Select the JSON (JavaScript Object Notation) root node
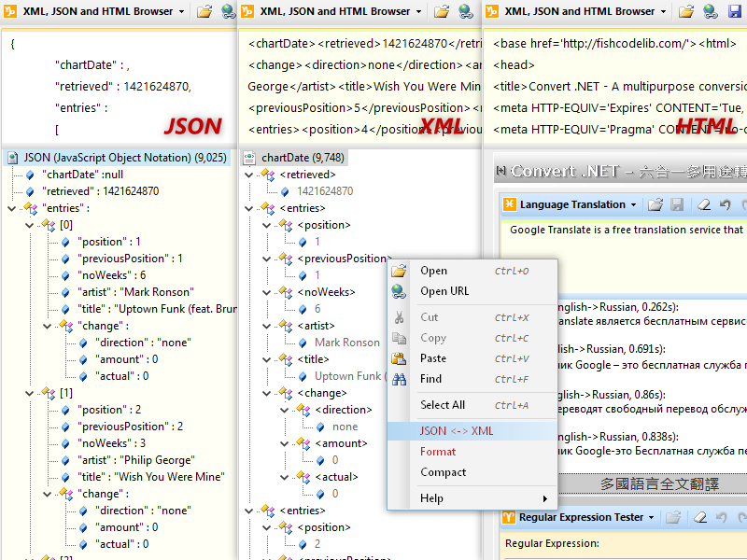Screen dimensions: 747x560 125,158
